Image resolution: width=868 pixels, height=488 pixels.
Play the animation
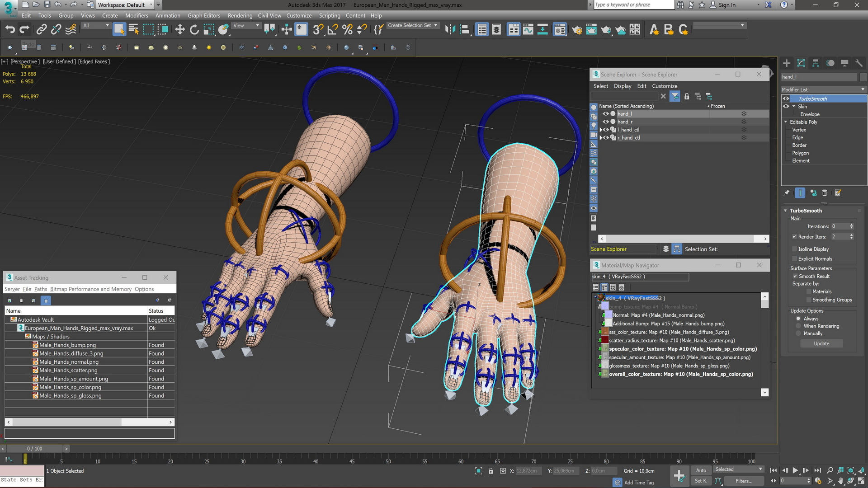click(x=795, y=470)
